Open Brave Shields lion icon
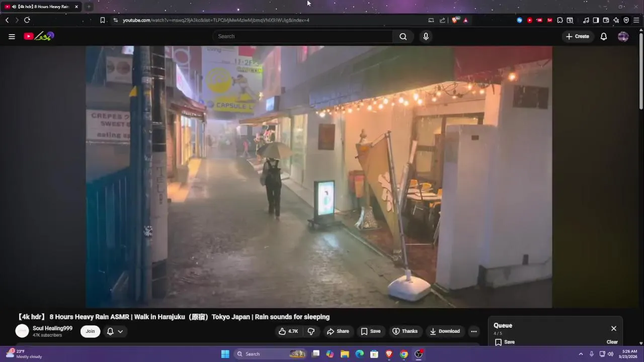Image resolution: width=644 pixels, height=362 pixels. click(455, 20)
